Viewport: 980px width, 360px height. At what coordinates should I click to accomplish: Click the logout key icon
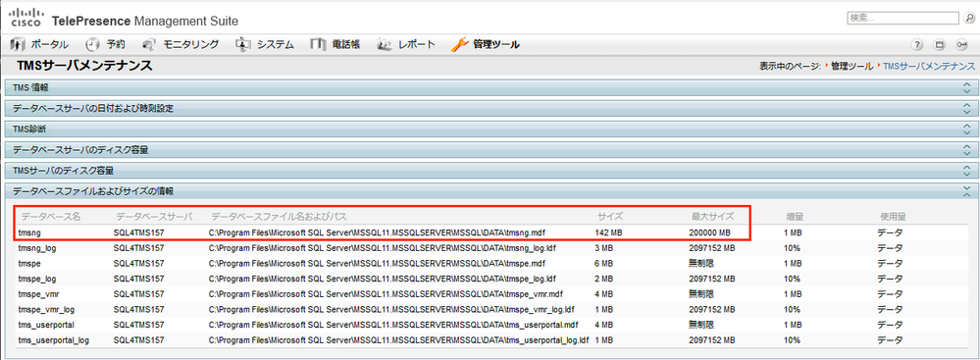(x=961, y=45)
